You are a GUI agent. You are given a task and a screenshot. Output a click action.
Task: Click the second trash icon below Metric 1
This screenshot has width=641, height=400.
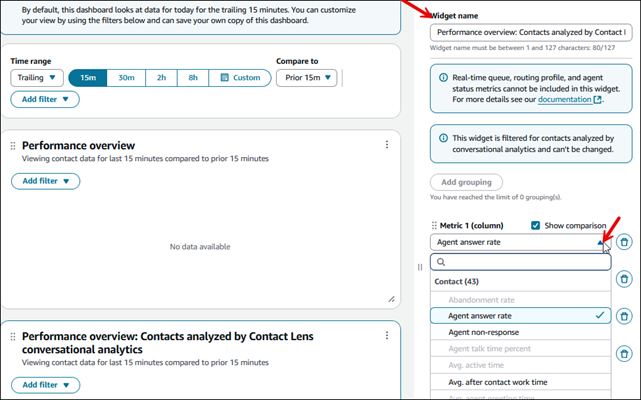(x=623, y=279)
